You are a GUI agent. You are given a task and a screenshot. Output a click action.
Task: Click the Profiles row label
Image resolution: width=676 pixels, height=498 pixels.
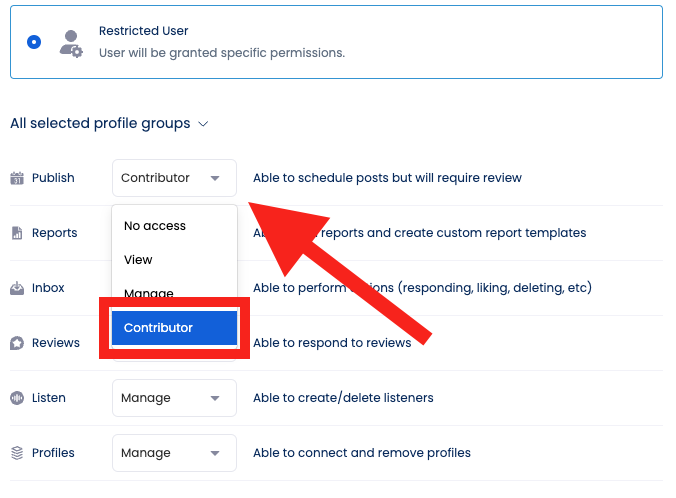[53, 453]
